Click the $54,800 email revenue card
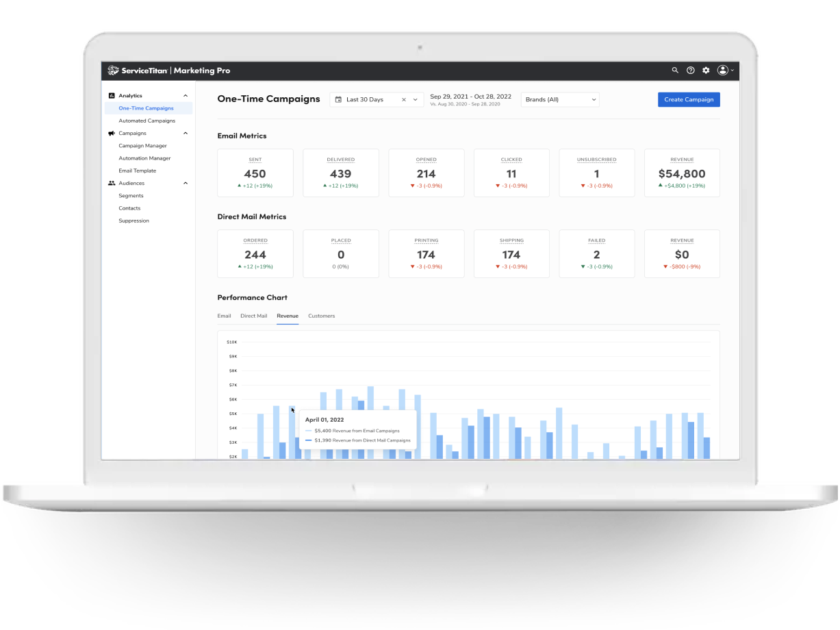The image size is (840, 630). tap(682, 173)
